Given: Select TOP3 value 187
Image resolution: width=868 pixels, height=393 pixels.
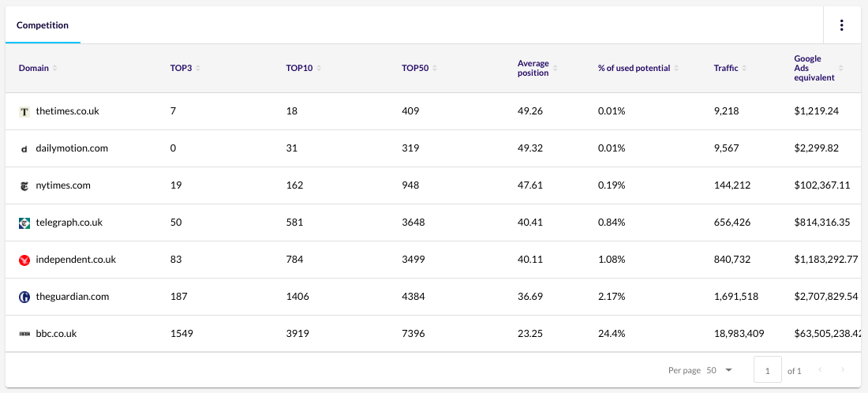Looking at the screenshot, I should (x=179, y=297).
